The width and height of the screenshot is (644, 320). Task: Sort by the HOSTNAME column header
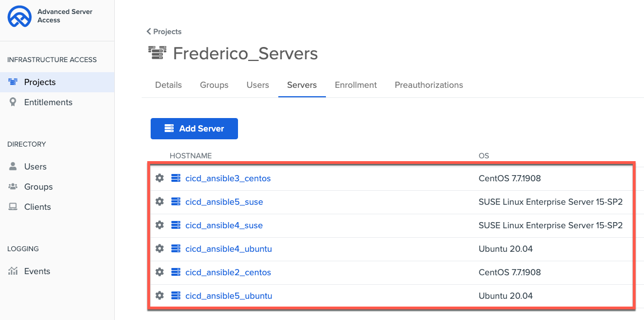click(190, 156)
